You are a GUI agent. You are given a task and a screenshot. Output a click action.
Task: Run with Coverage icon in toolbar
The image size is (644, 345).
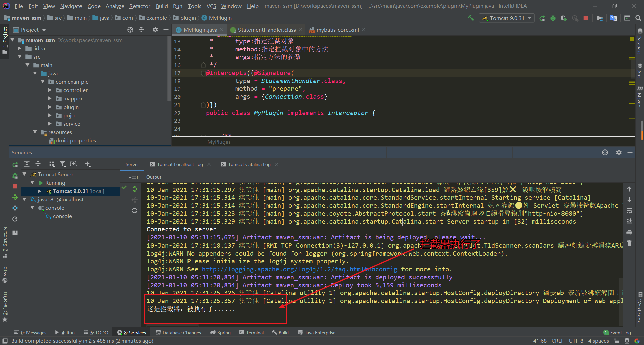(x=564, y=18)
